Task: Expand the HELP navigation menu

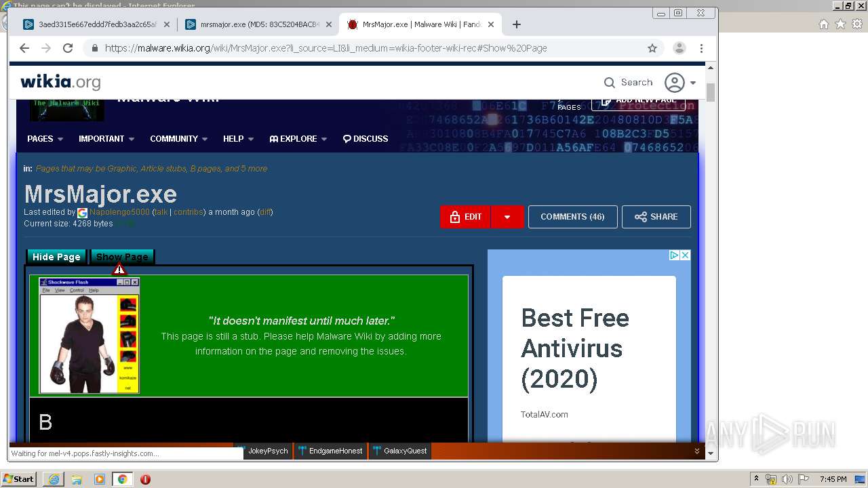Action: (238, 138)
